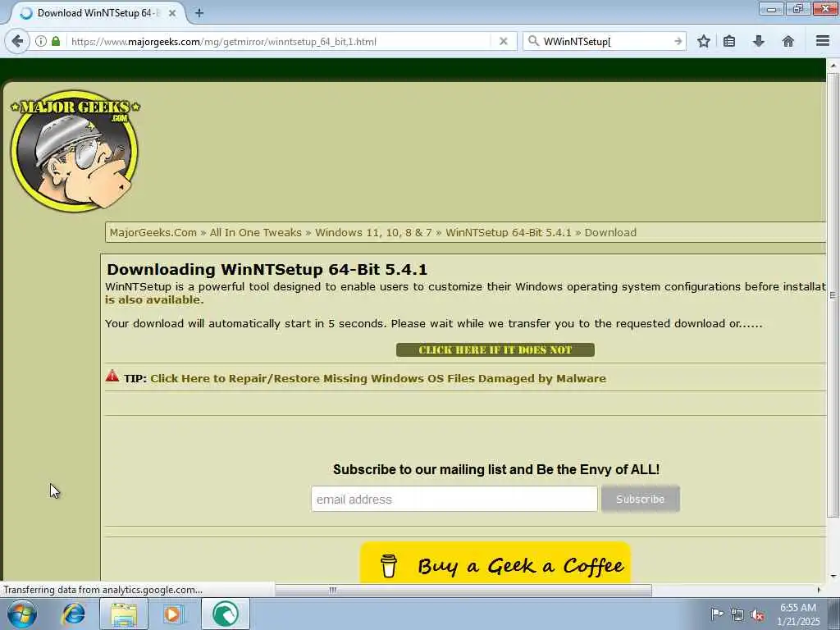This screenshot has height=630, width=840.
Task: Focus the email address field
Action: coord(454,499)
